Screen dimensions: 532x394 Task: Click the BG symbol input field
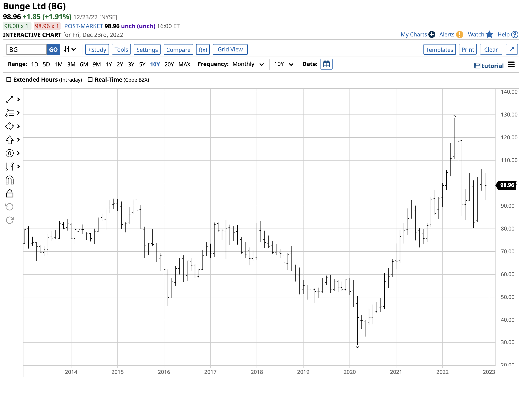click(x=26, y=50)
